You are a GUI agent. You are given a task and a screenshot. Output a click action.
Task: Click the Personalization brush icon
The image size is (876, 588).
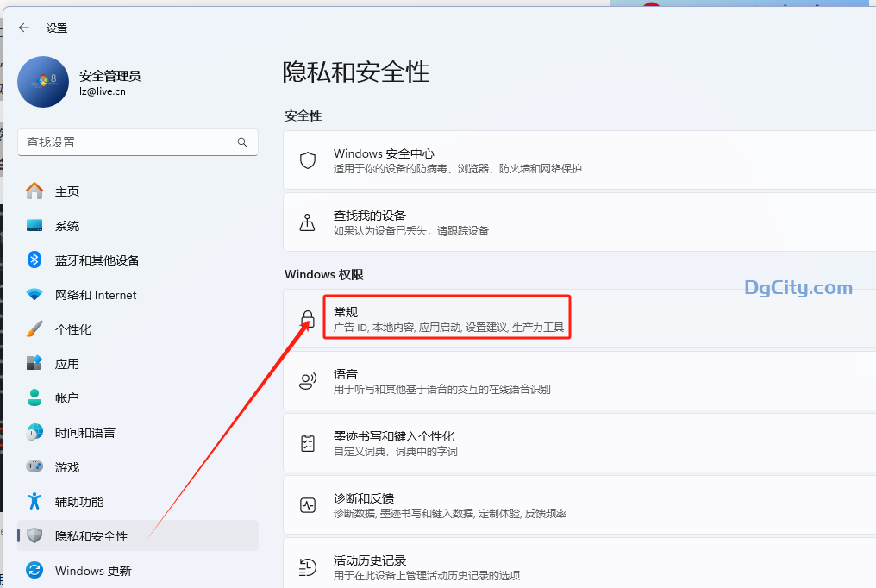point(34,328)
